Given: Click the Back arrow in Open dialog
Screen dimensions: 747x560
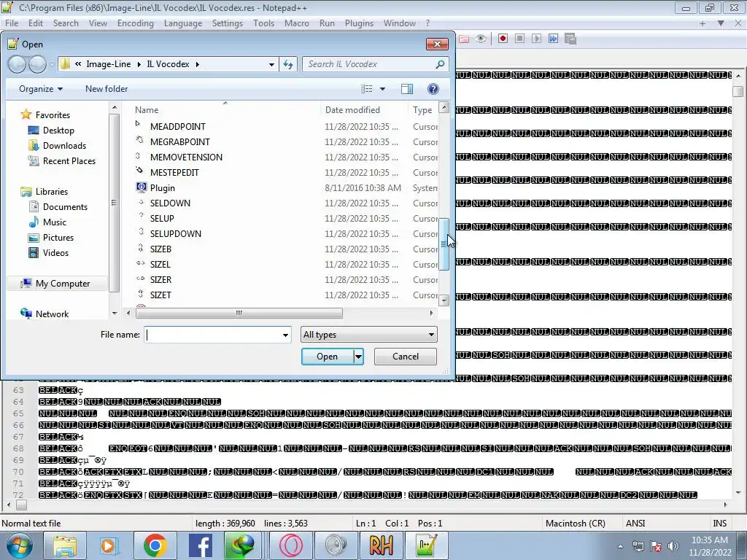Looking at the screenshot, I should pyautogui.click(x=18, y=64).
